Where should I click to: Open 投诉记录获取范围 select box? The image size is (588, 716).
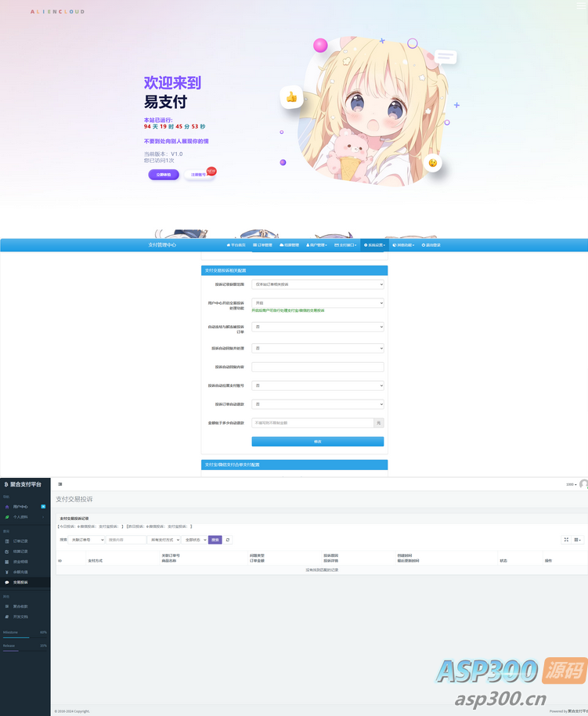(318, 284)
